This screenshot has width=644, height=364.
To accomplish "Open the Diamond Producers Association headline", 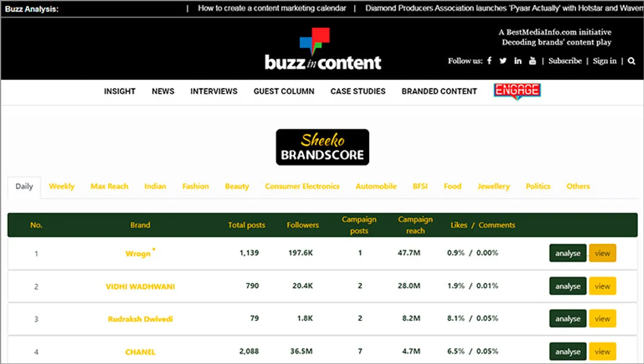I will coord(504,8).
